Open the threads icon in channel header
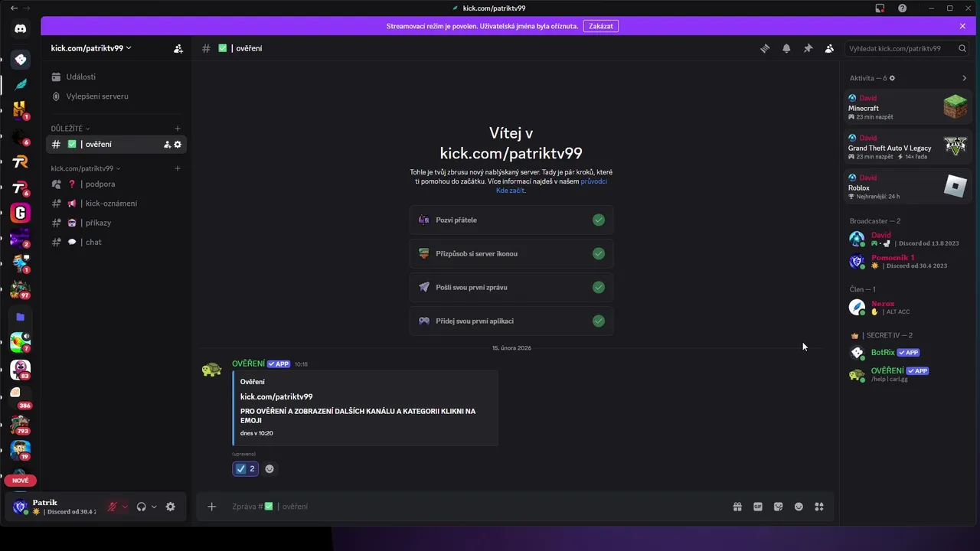The width and height of the screenshot is (980, 551). [764, 48]
